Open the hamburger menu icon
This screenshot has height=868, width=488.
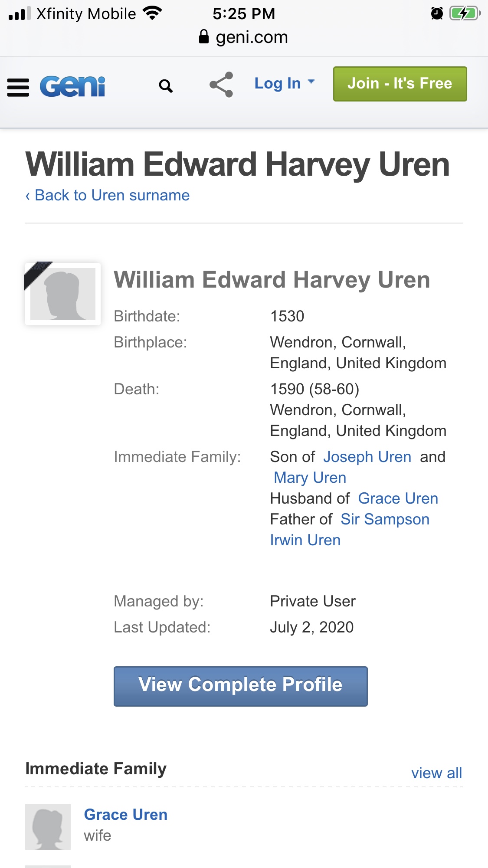tap(18, 87)
